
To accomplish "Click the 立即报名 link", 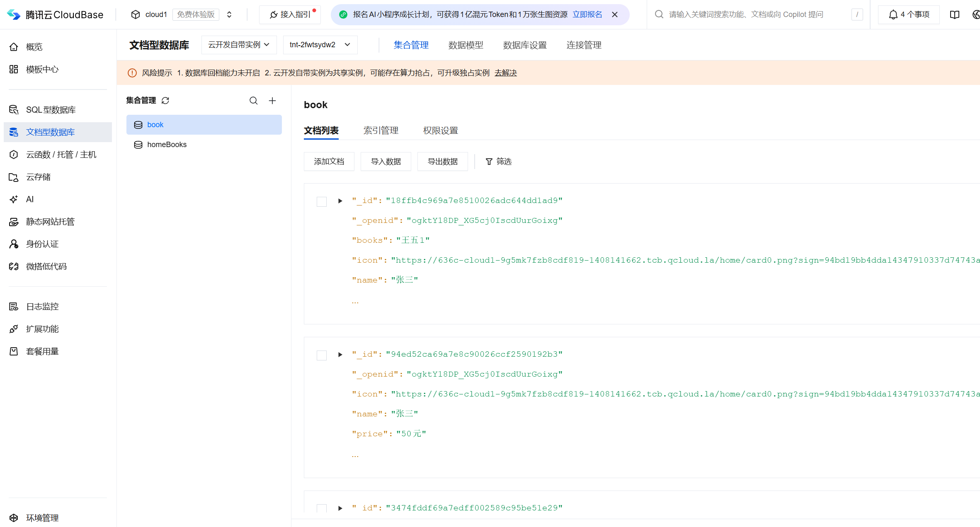I will pos(587,15).
